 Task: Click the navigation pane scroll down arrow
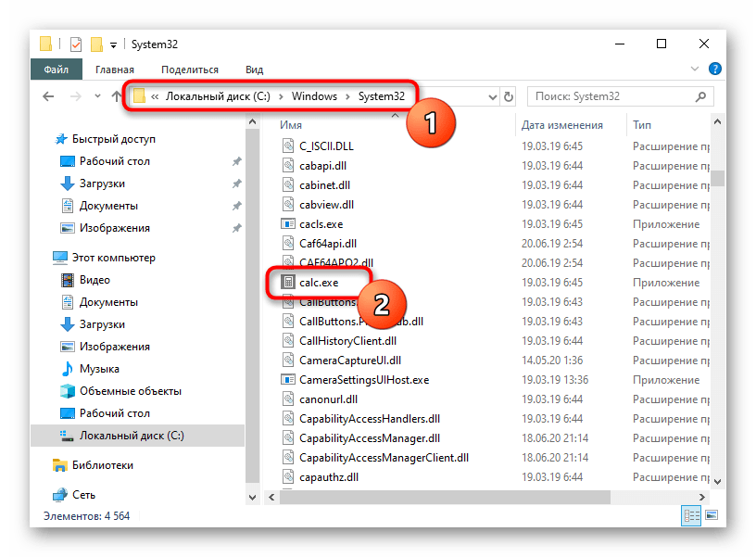pos(253,497)
